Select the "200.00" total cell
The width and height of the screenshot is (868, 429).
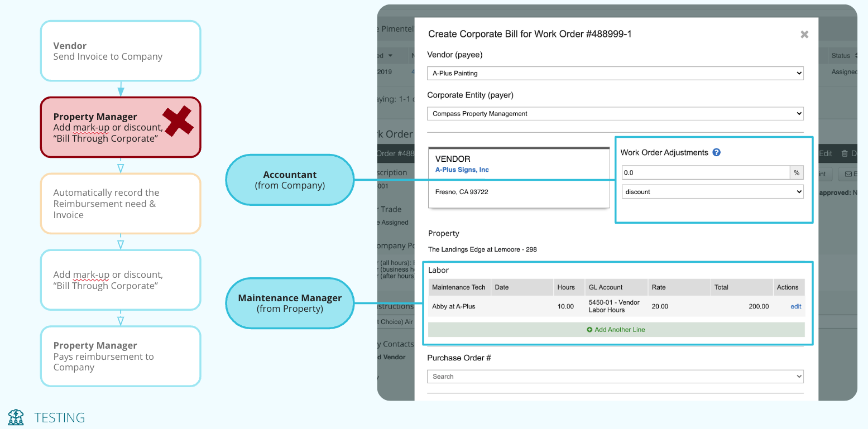click(x=759, y=306)
